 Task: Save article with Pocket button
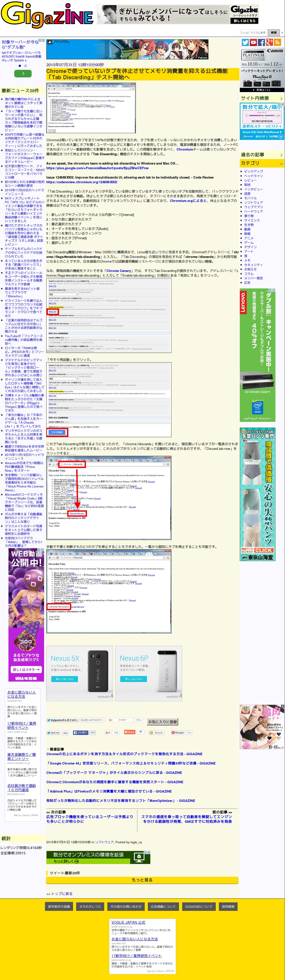[x=177, y=733]
